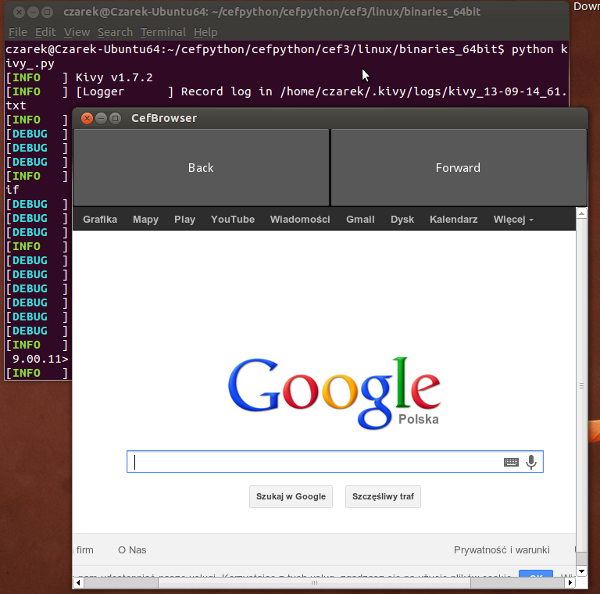Click the Google Polska logo

pos(334,391)
